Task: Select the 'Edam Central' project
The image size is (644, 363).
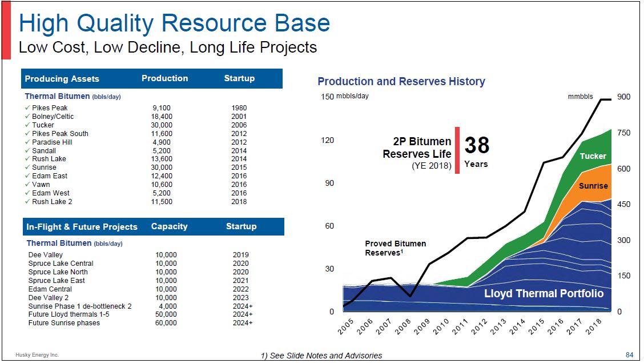Action: coord(50,289)
